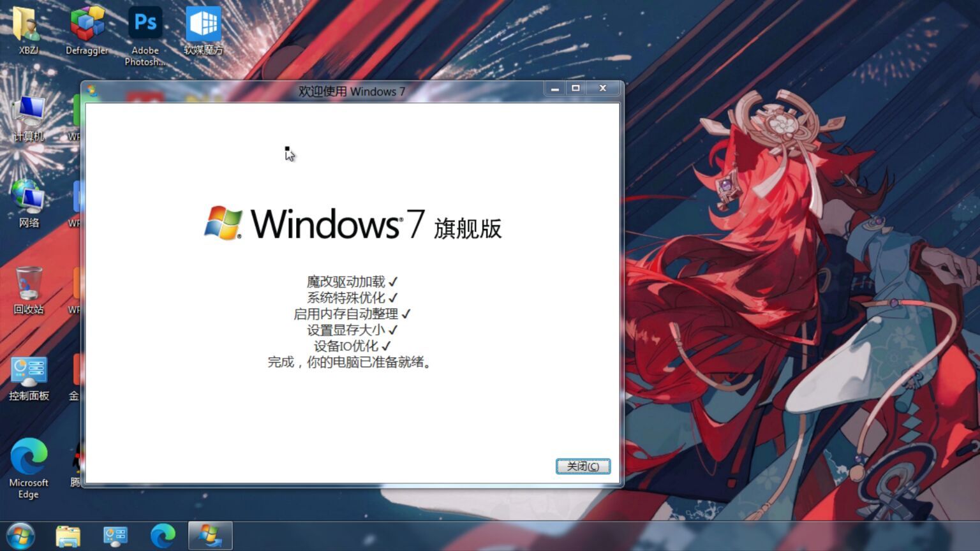Click the Windows Start orb

point(20,536)
